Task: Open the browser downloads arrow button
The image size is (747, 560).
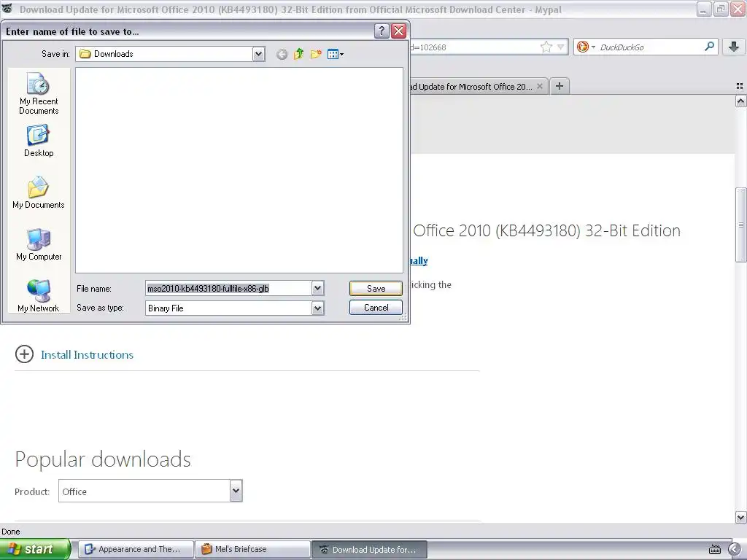Action: pos(734,47)
